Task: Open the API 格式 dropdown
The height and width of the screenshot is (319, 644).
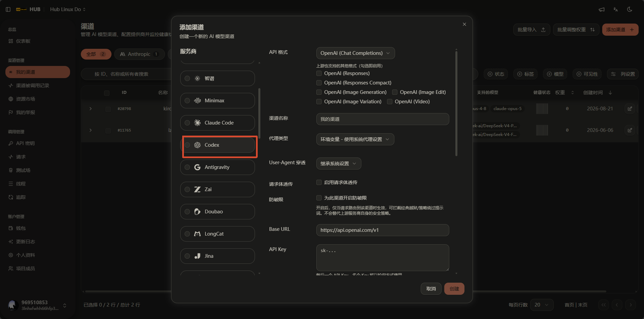Action: point(355,53)
